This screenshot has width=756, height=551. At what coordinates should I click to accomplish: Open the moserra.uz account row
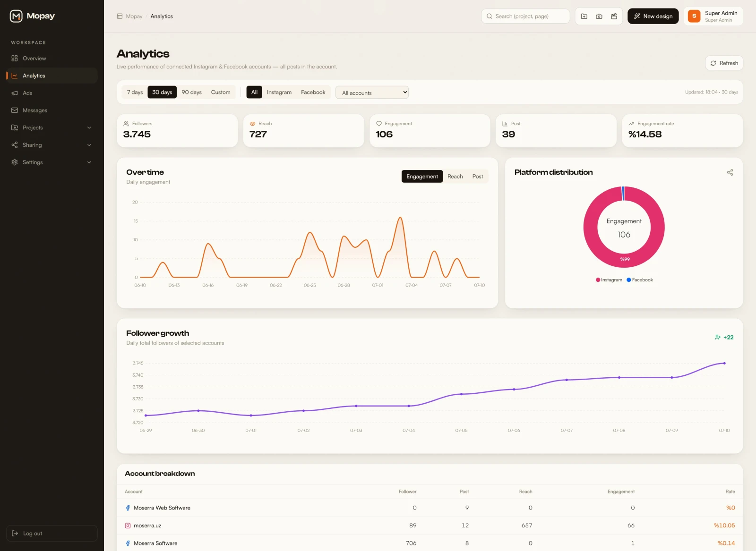(x=430, y=526)
